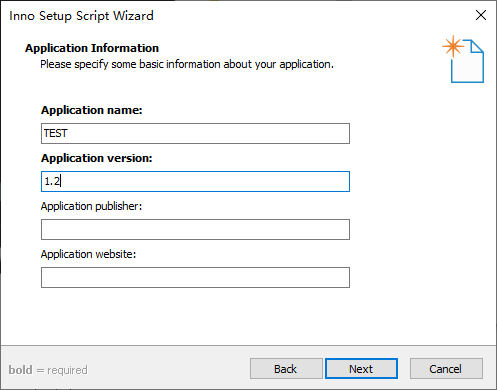Viewport: 497px width, 390px height.
Task: Click the 'Inno Setup Script Wizard' title bar text
Action: (81, 16)
